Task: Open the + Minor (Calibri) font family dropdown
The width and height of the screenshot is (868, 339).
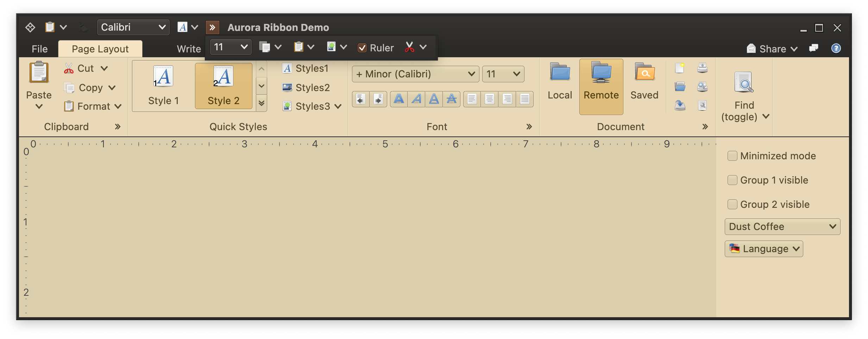Action: (x=415, y=74)
